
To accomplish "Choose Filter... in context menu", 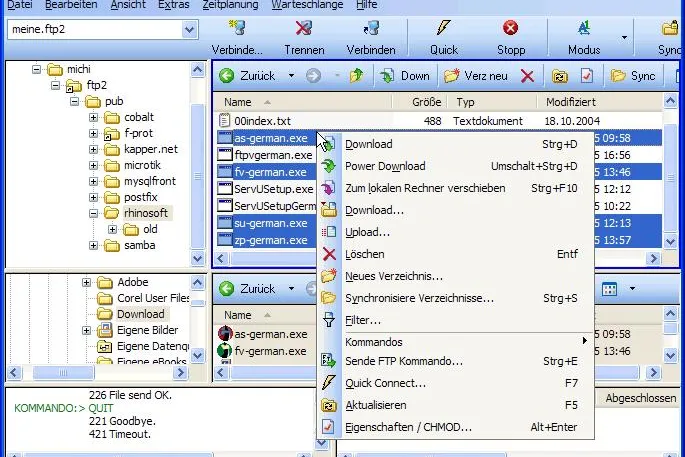I will coord(455,320).
